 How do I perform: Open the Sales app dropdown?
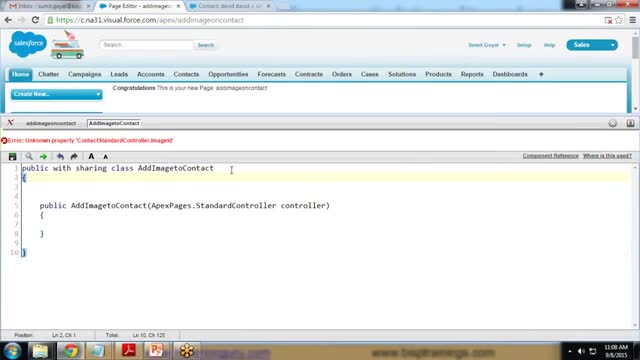click(x=592, y=45)
